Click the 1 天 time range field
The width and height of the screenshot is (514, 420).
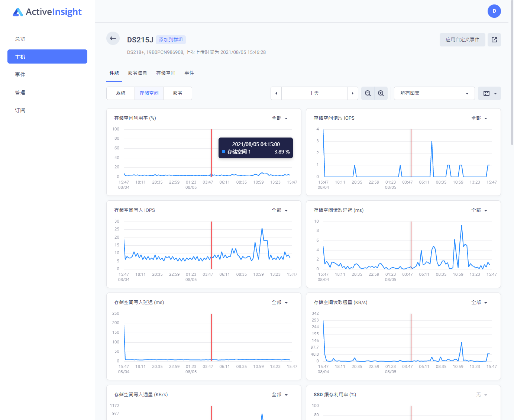314,93
